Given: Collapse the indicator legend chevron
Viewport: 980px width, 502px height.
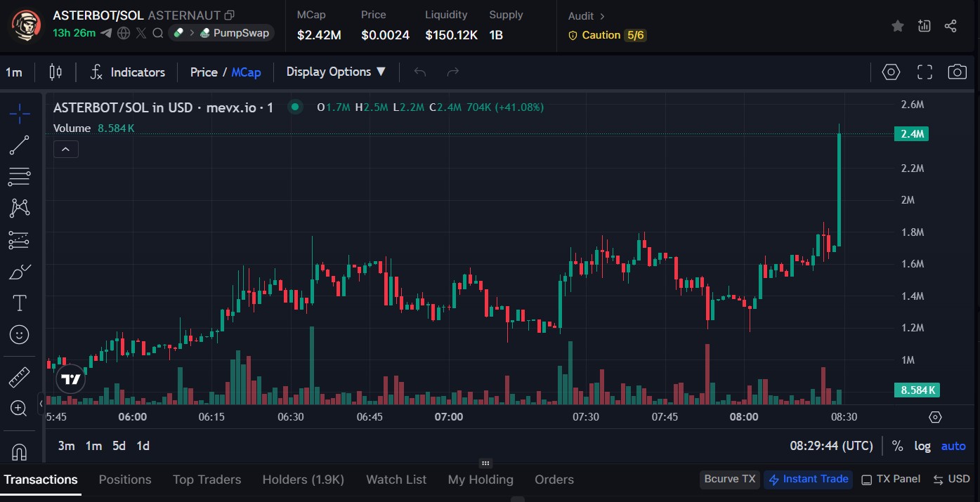Looking at the screenshot, I should click(66, 149).
